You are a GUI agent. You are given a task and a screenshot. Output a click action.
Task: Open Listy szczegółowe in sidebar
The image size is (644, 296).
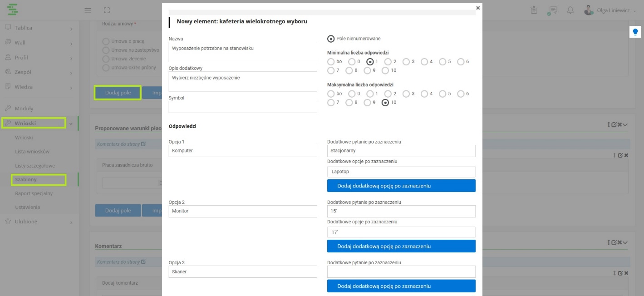(34, 166)
